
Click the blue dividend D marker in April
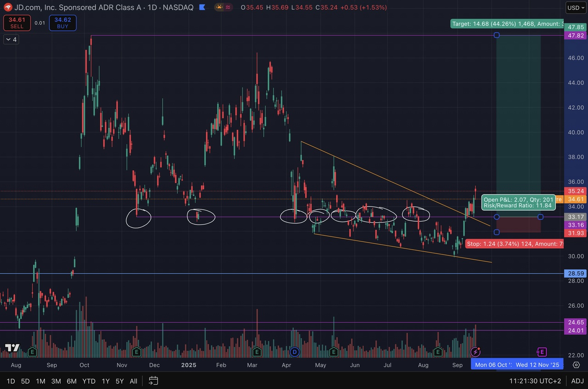[295, 352]
